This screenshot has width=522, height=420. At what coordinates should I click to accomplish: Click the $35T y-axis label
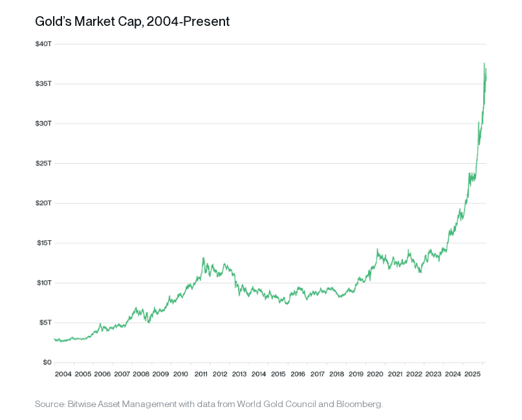click(x=43, y=84)
